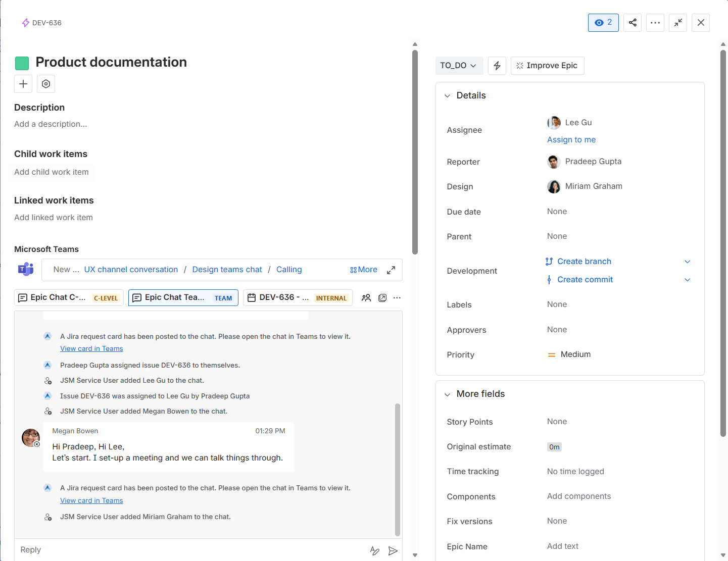Open chat participants icon
Viewport: 728px width, 561px height.
[366, 298]
